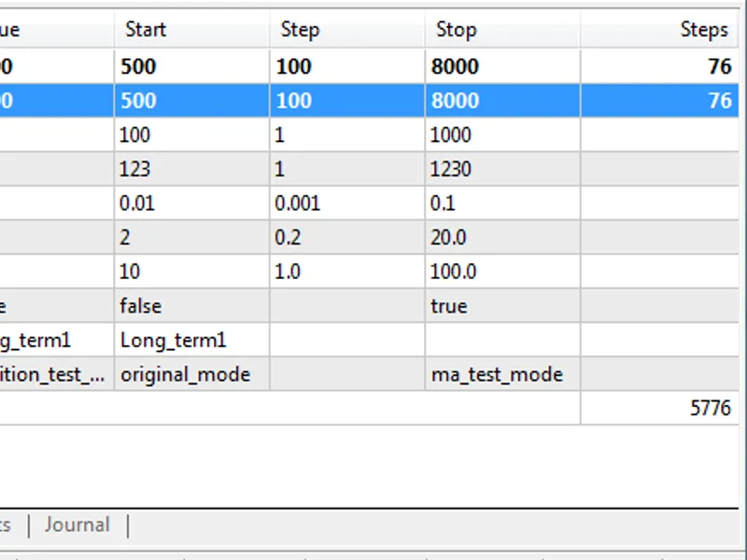Select Steps value 76 in the highlighted row
The height and width of the screenshot is (560, 747).
pos(660,101)
